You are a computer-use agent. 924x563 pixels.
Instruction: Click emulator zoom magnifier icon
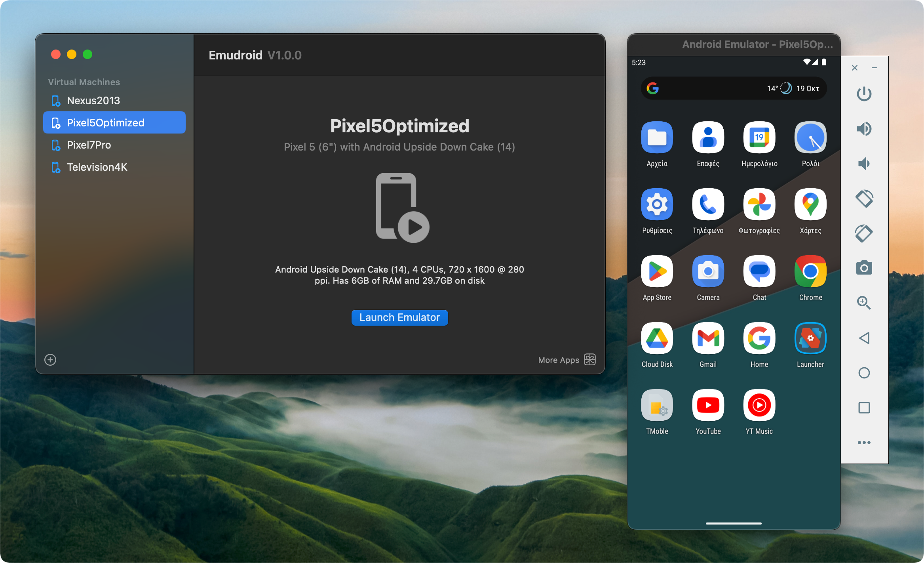point(864,303)
